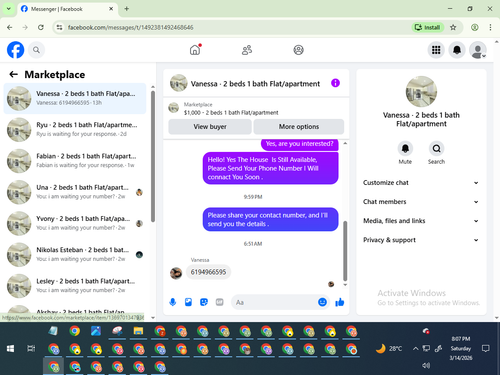This screenshot has height=375, width=500.
Task: Open the emoji picker in message box
Action: (x=322, y=302)
